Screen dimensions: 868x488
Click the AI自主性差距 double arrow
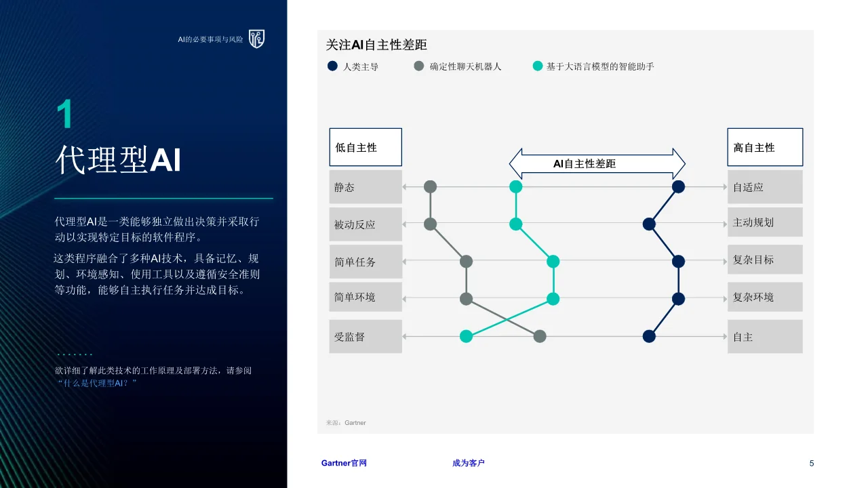pos(597,163)
